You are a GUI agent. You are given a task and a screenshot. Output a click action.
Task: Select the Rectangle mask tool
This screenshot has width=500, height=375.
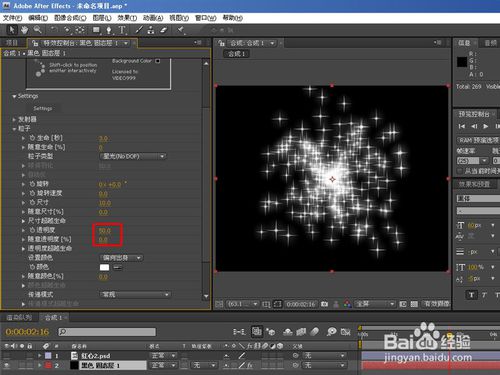[96, 30]
